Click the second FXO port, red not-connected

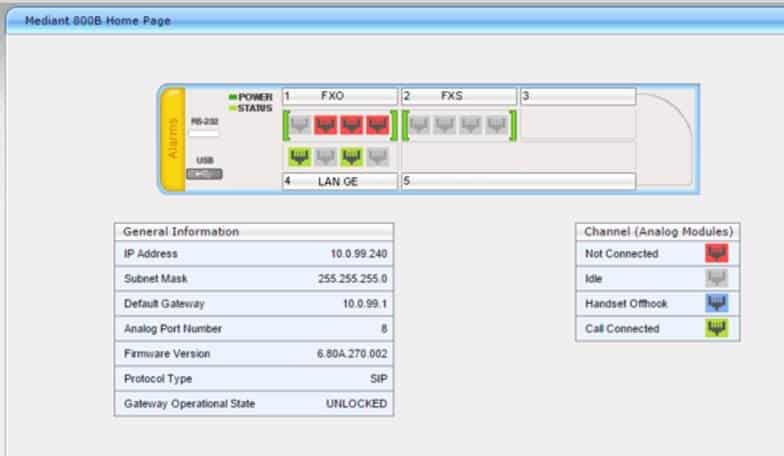pos(326,125)
